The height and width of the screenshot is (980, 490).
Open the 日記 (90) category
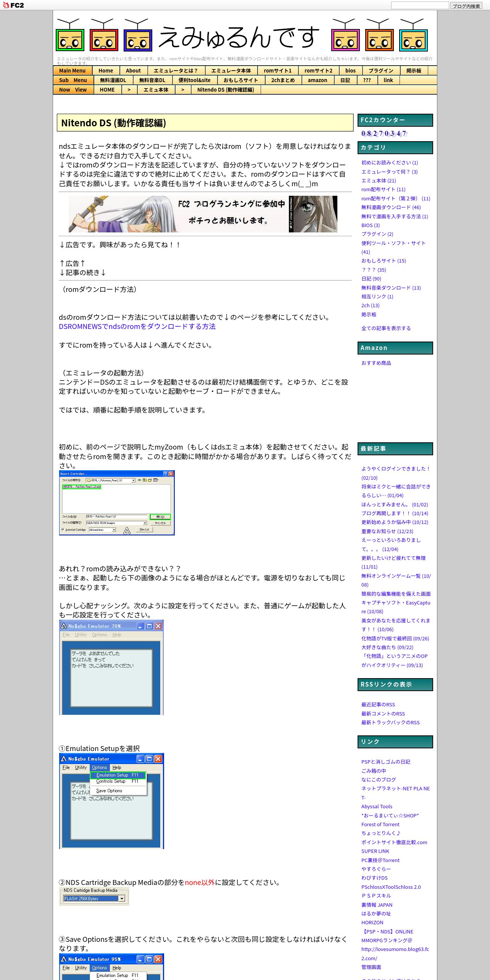tap(371, 279)
